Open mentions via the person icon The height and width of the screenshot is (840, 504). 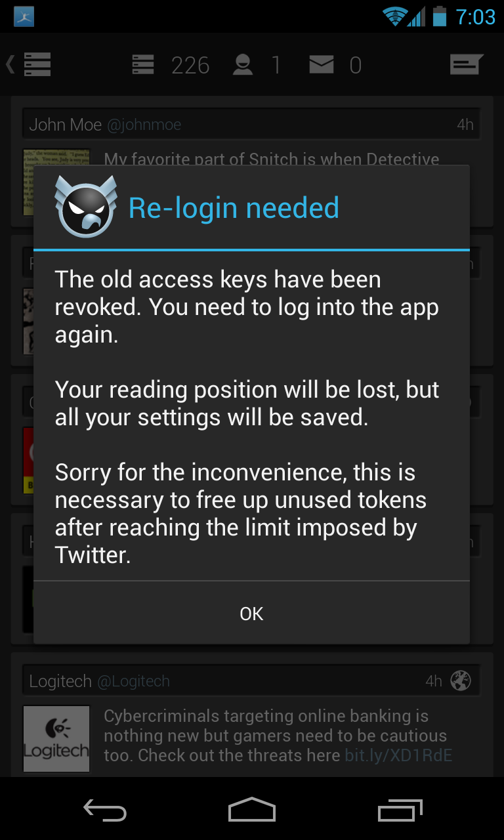click(x=243, y=65)
